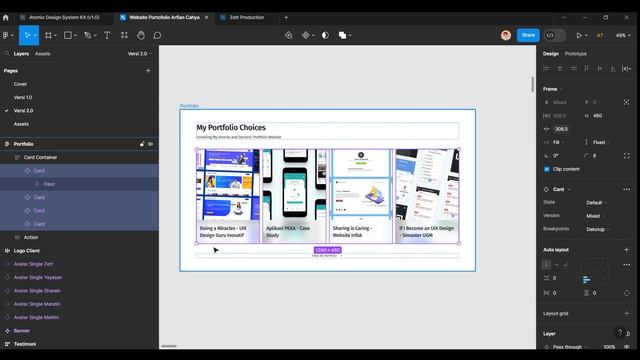
Task: Select the Pen tool
Action: 87,36
